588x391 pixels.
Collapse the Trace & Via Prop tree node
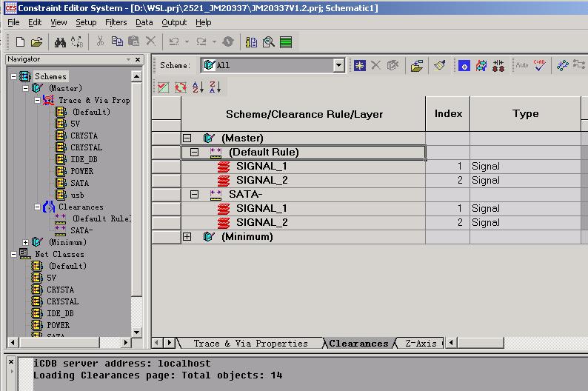pos(38,100)
